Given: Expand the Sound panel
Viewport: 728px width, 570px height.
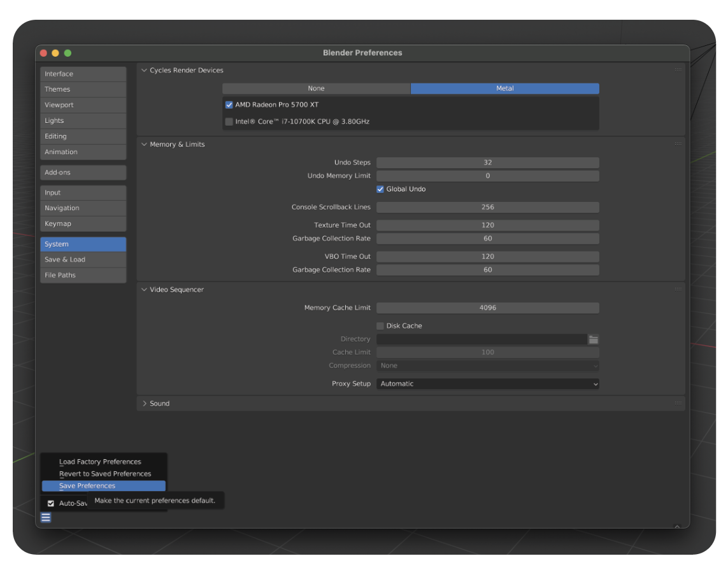Looking at the screenshot, I should click(x=144, y=403).
